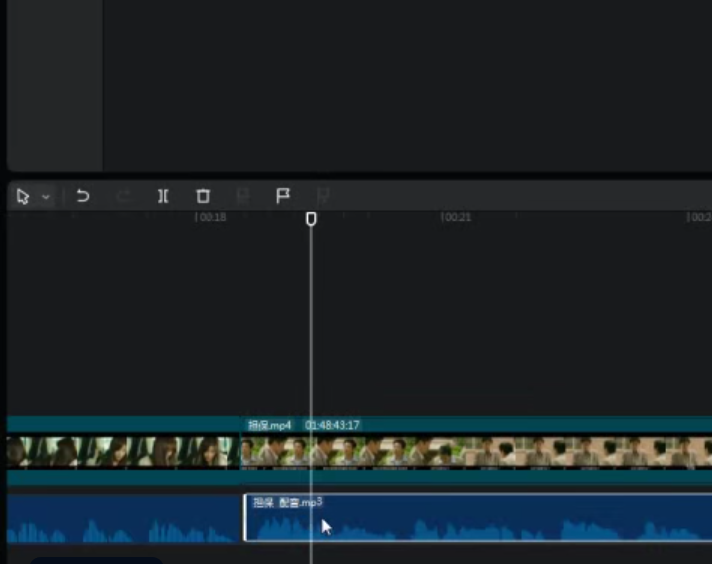Open the pointer tool mode dropdown
The image size is (712, 564).
46,197
